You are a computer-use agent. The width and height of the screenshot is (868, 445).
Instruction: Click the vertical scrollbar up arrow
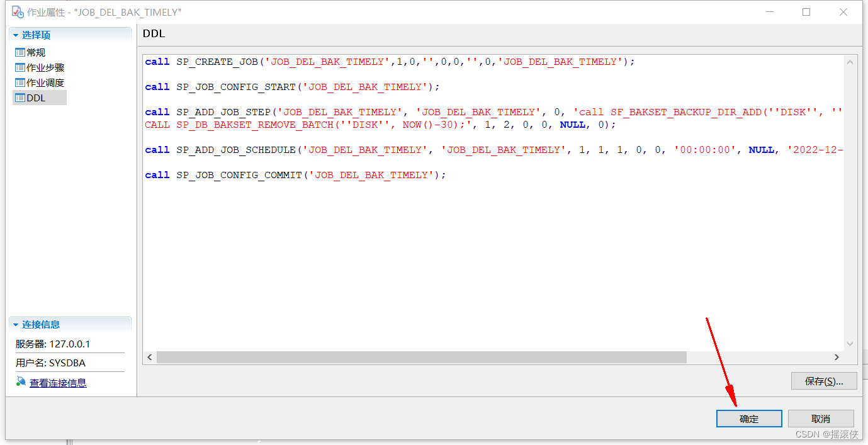[x=850, y=62]
